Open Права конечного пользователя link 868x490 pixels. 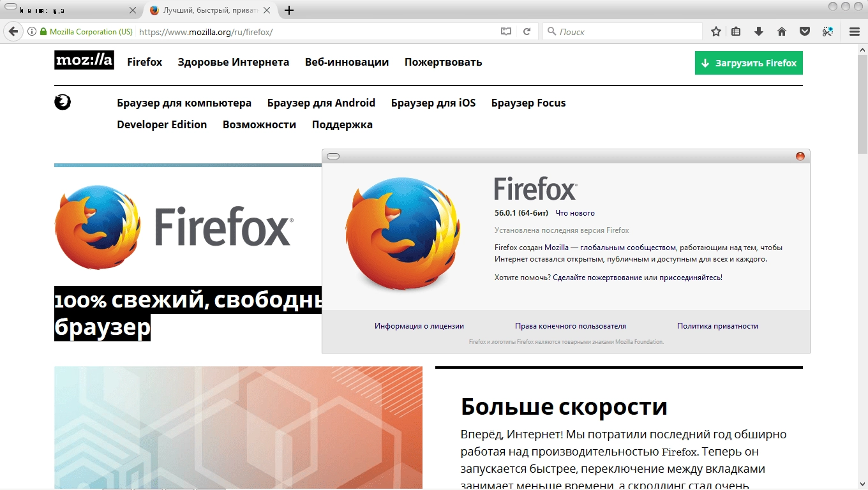[571, 326]
